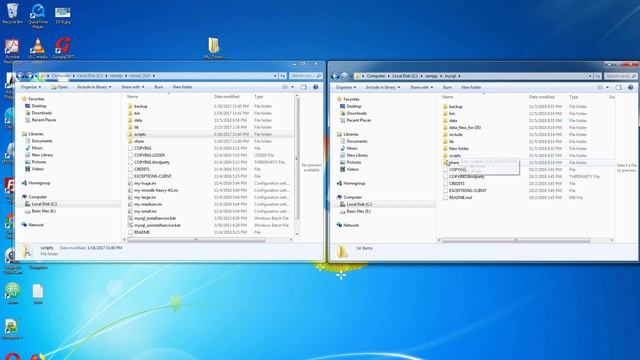This screenshot has height=360, width=640.
Task: Click Burn in the left window toolbar
Action: 159,87
